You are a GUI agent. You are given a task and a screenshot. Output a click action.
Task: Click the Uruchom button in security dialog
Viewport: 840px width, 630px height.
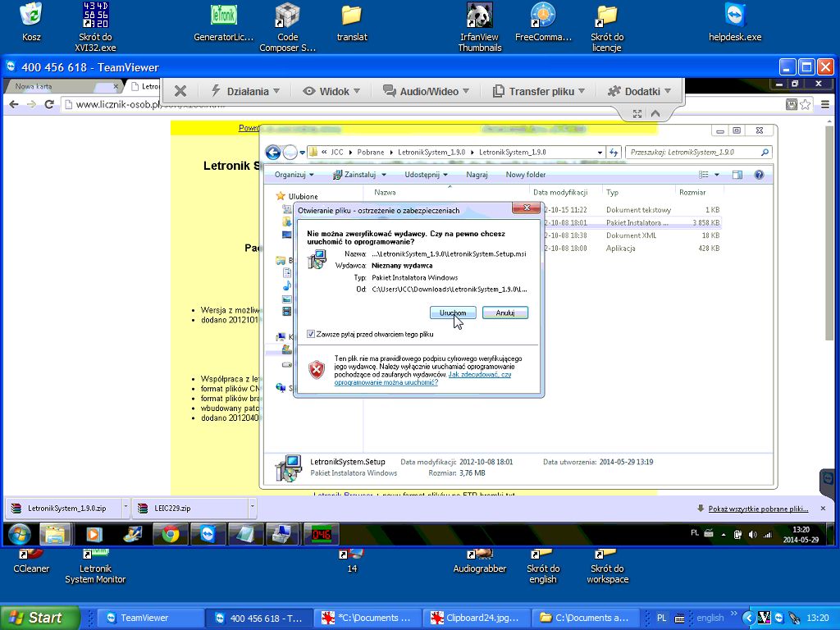452,313
